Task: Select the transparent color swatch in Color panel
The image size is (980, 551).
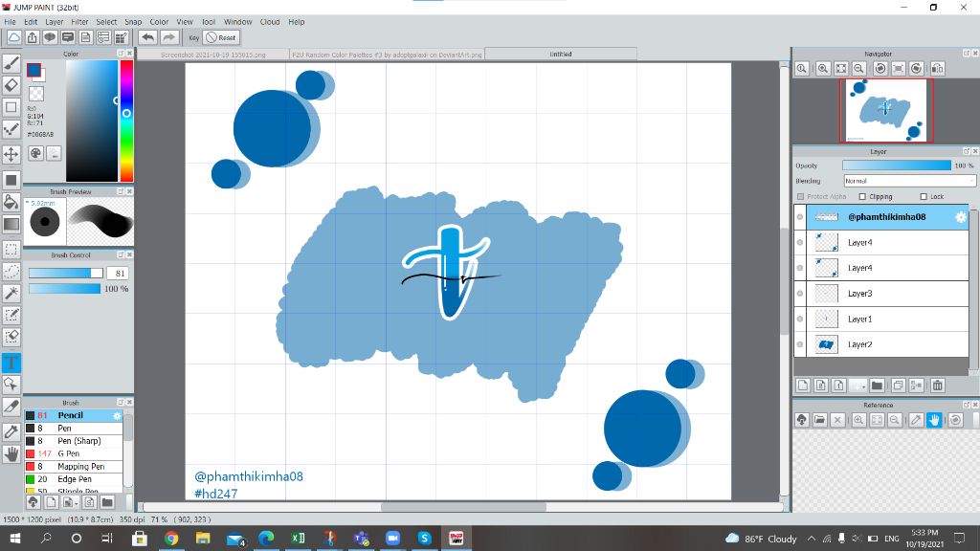Action: click(x=37, y=94)
